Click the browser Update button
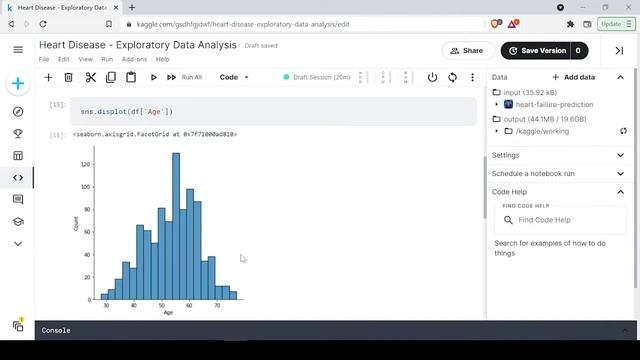 [617, 24]
